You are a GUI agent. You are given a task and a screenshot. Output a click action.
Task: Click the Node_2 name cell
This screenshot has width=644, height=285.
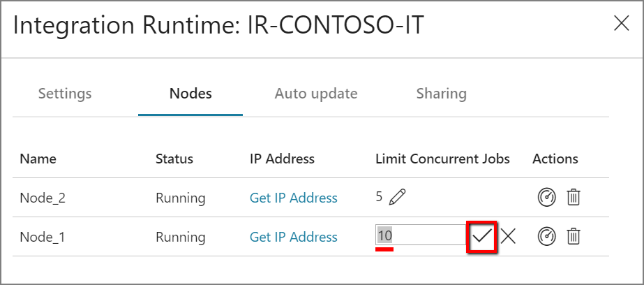(x=43, y=198)
